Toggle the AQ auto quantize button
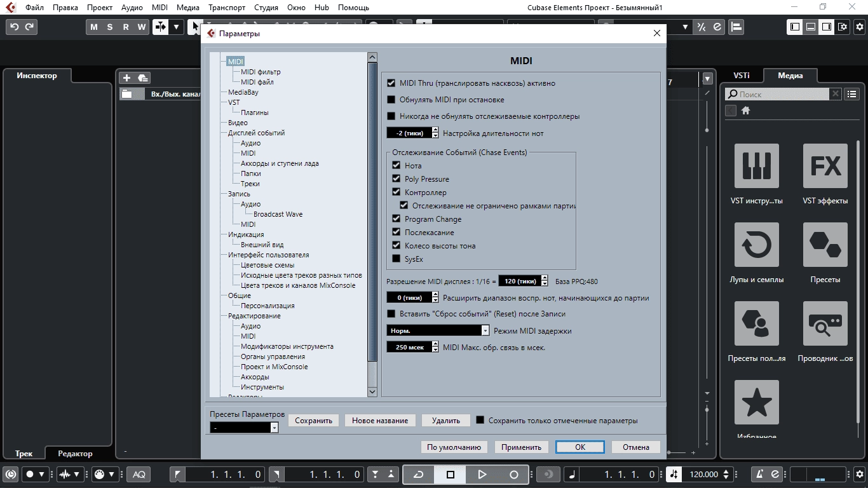Image resolution: width=868 pixels, height=488 pixels. click(x=139, y=474)
